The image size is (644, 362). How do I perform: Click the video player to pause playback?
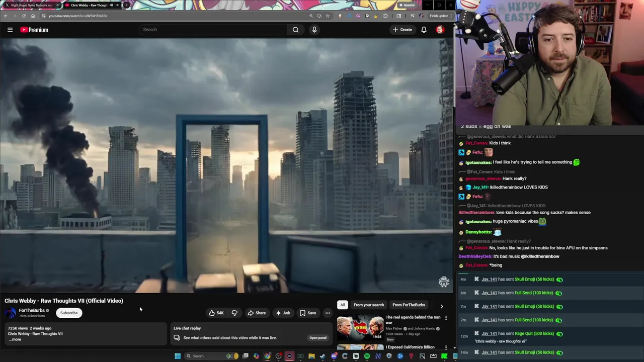226,166
